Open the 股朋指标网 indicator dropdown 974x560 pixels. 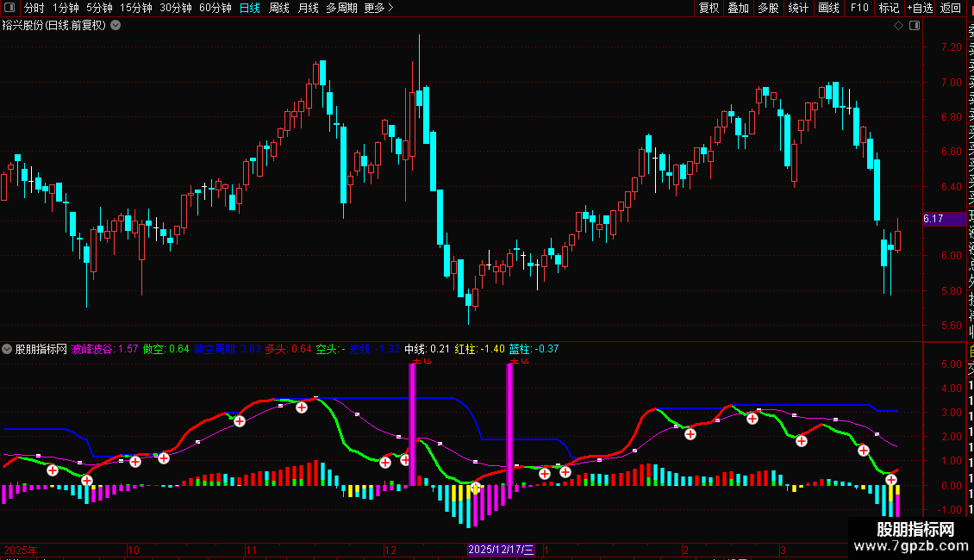7,349
